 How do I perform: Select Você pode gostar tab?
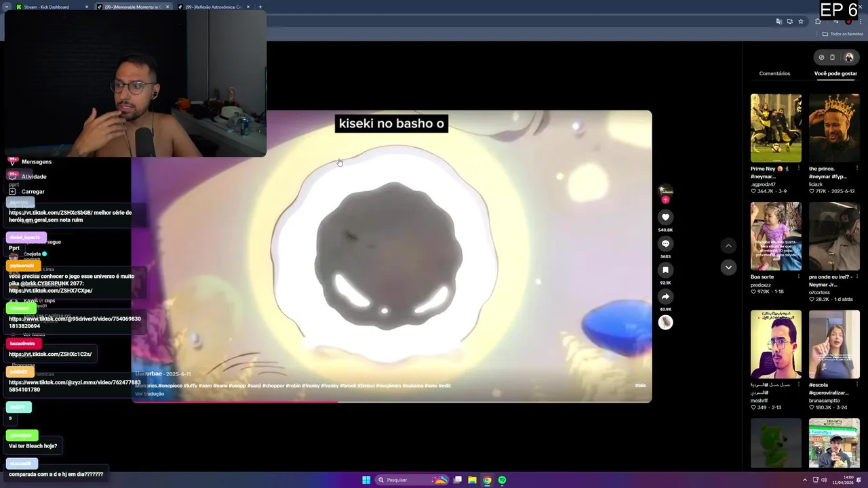(835, 73)
